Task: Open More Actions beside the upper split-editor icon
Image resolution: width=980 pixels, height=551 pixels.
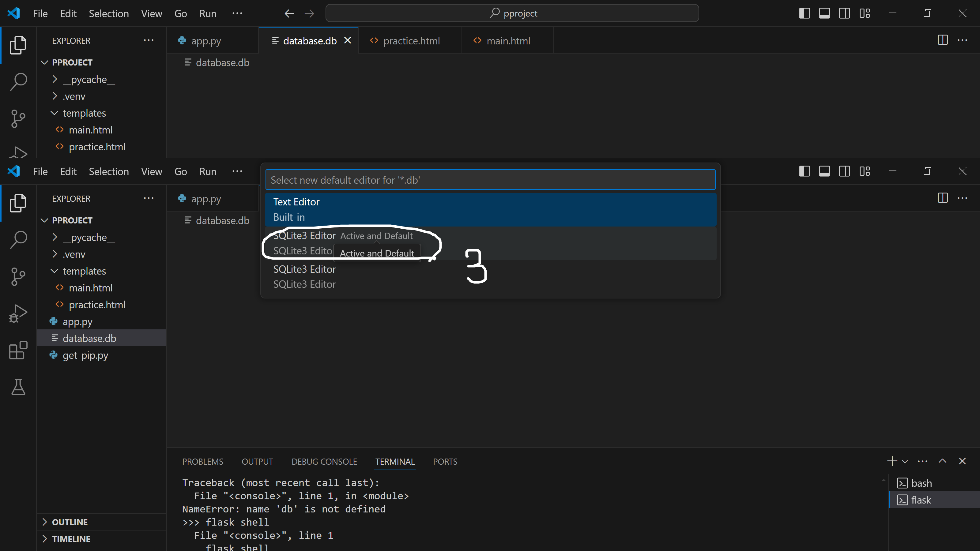Action: click(x=962, y=40)
